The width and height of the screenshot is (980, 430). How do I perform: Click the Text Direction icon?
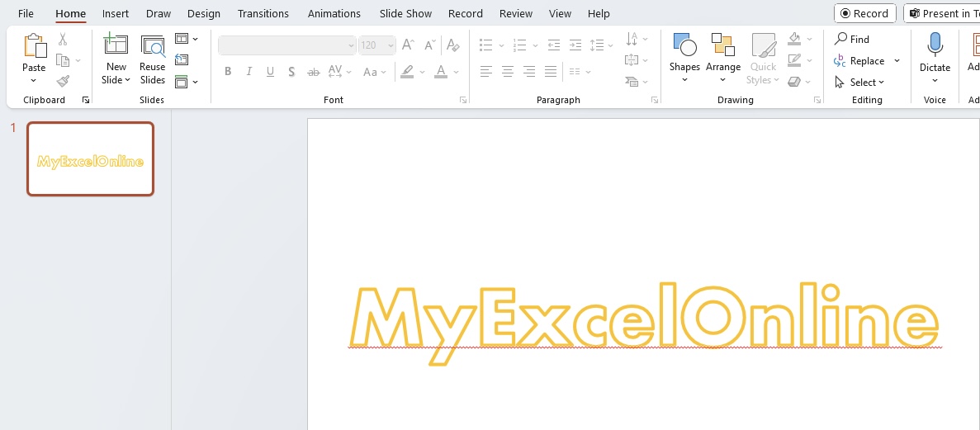pos(632,39)
